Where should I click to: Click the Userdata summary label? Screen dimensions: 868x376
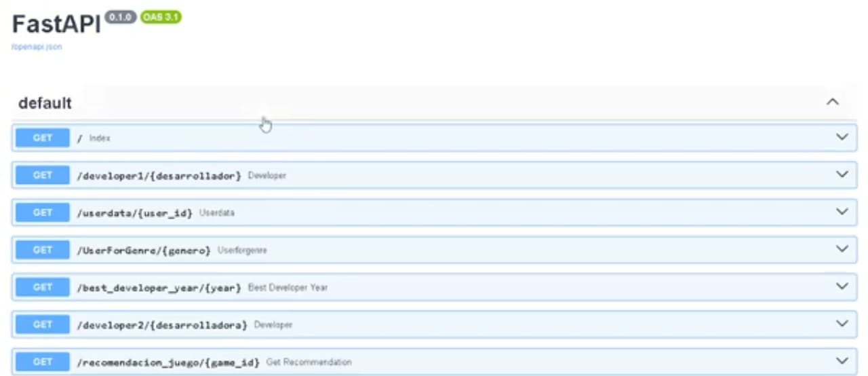[217, 212]
